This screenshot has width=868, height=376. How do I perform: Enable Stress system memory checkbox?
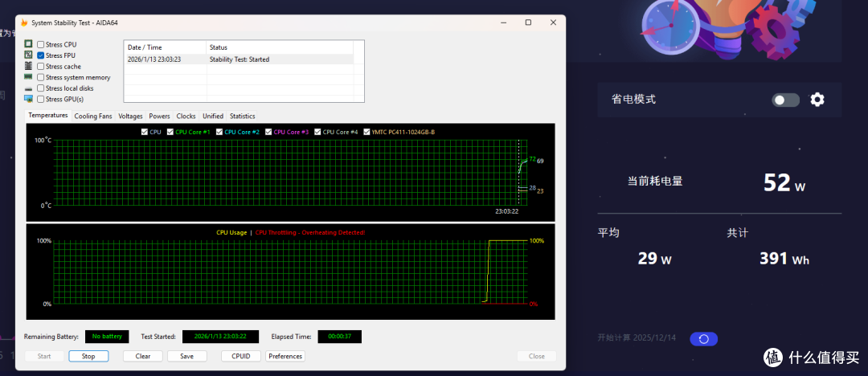tap(40, 77)
